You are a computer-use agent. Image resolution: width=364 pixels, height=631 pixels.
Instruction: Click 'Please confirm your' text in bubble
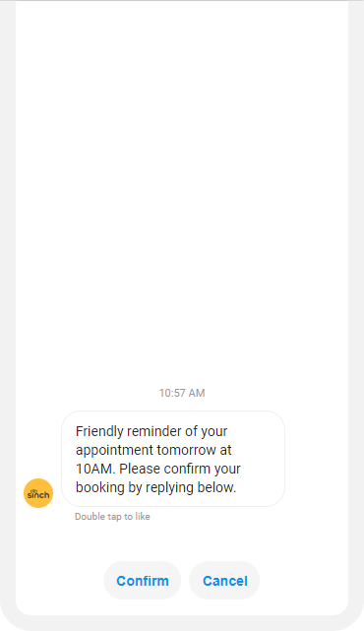(180, 469)
